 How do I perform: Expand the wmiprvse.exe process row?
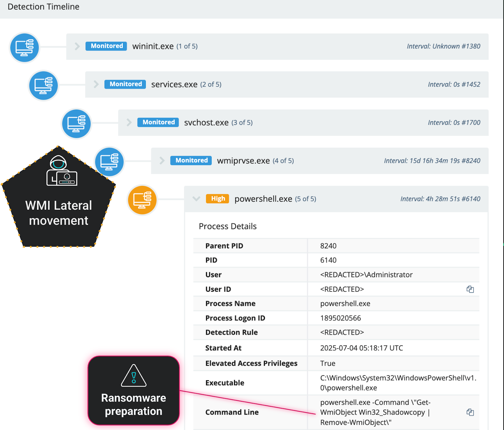click(x=162, y=161)
